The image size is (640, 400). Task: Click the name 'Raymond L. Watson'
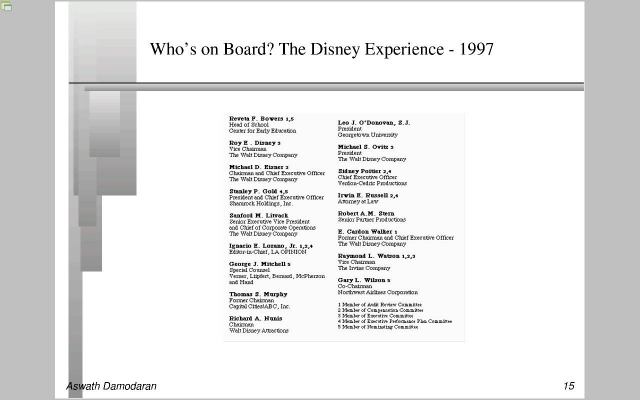pos(368,256)
